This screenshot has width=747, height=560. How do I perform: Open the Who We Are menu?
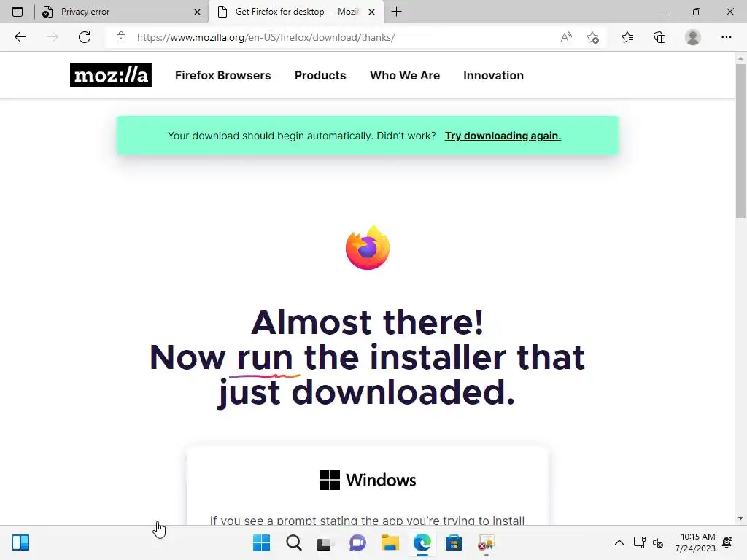405,75
